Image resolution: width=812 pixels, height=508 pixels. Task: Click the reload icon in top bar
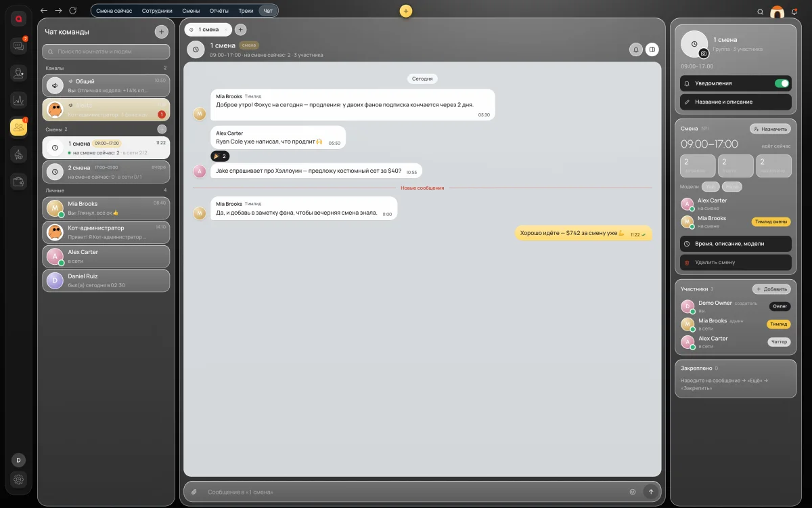coord(73,11)
